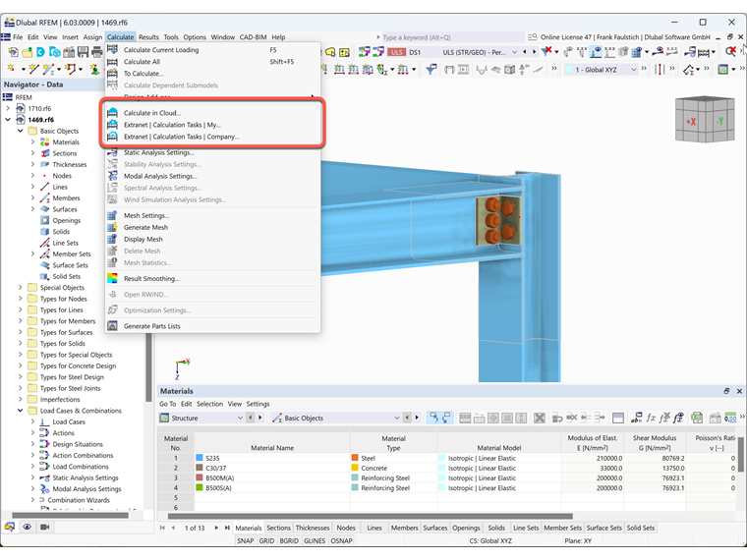Screen dimensions: 747x560
Task: Click the blue S235 material color swatch
Action: pos(200,458)
